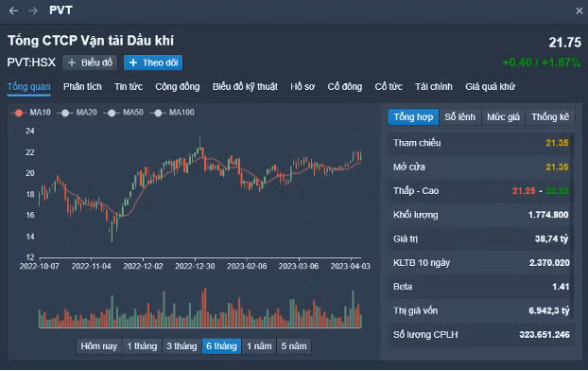The image size is (588, 371).
Task: Open the Tài chính tab
Action: point(434,87)
